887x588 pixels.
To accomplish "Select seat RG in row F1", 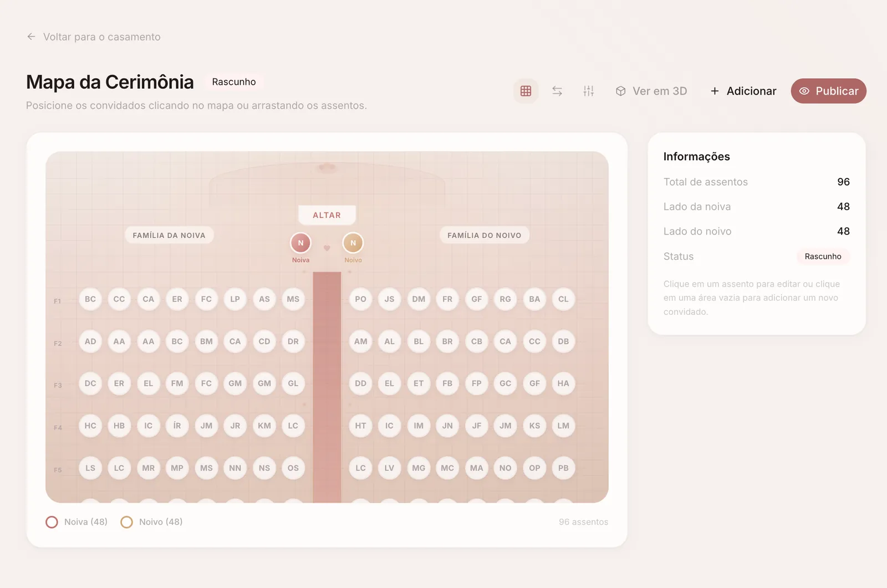I will point(506,299).
